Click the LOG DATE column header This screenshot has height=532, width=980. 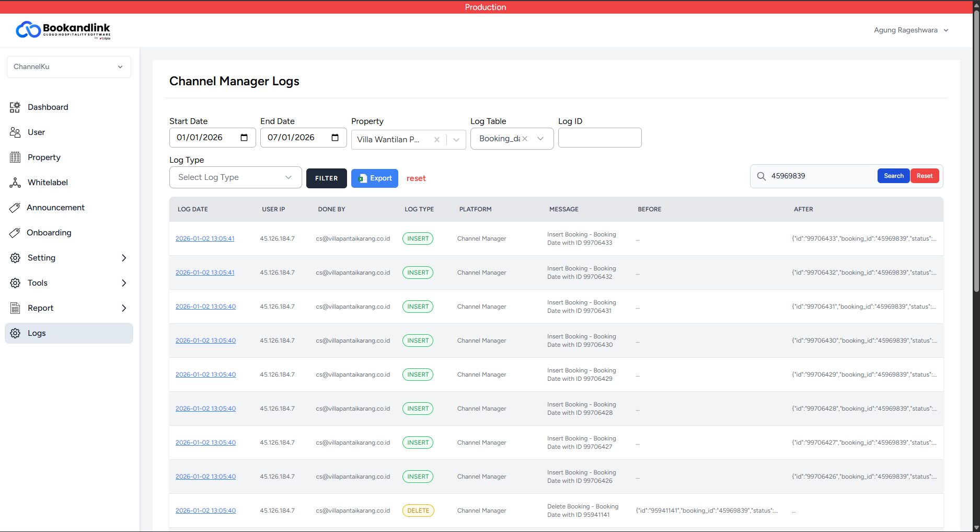[193, 209]
